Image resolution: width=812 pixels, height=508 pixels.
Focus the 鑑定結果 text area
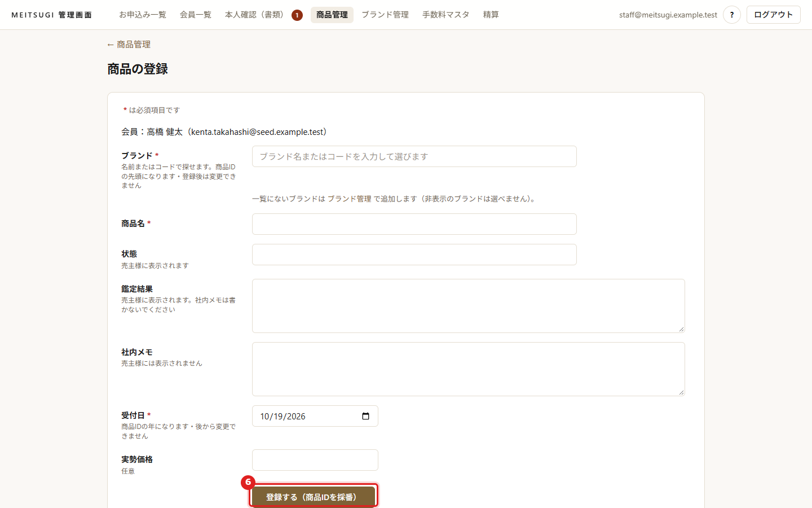(469, 306)
